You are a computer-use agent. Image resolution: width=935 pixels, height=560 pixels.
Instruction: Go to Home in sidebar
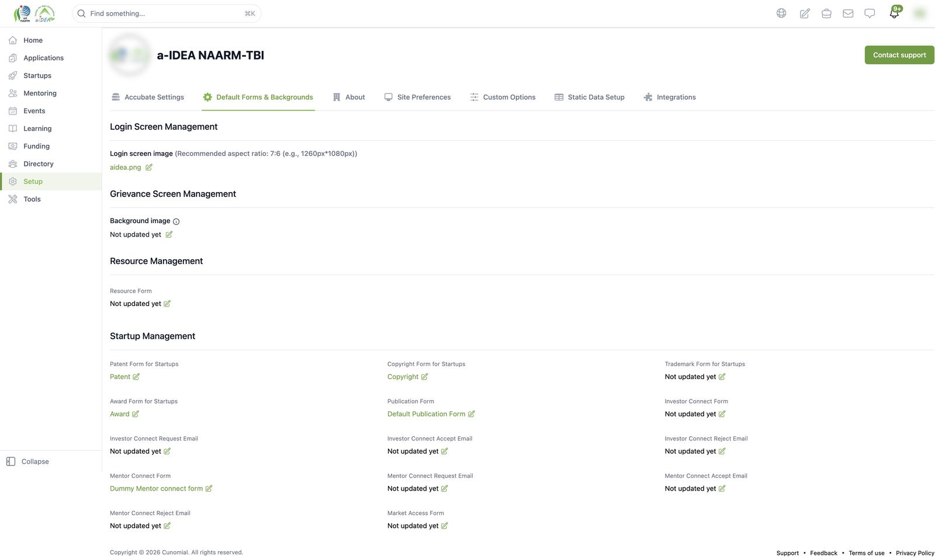(x=51, y=40)
